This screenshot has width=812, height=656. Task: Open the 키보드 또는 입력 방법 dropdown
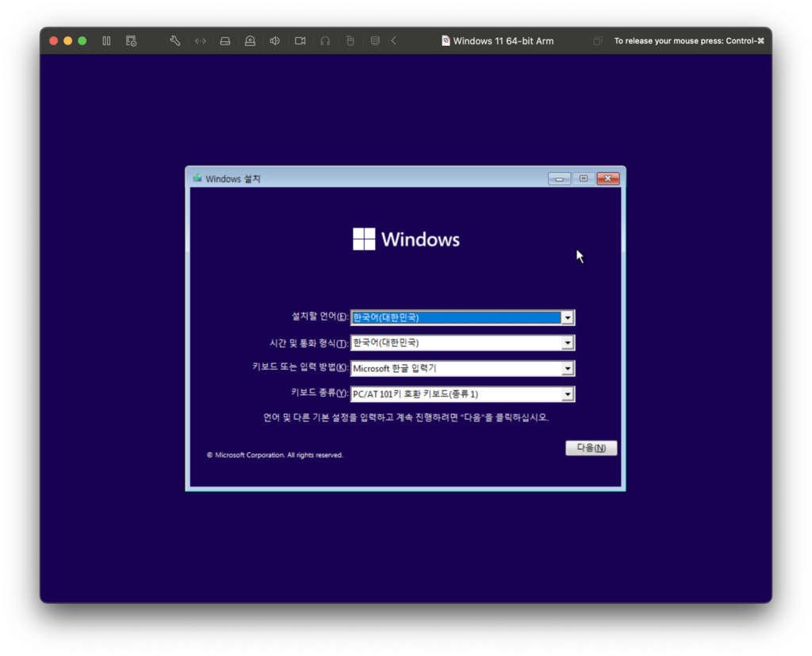point(567,369)
